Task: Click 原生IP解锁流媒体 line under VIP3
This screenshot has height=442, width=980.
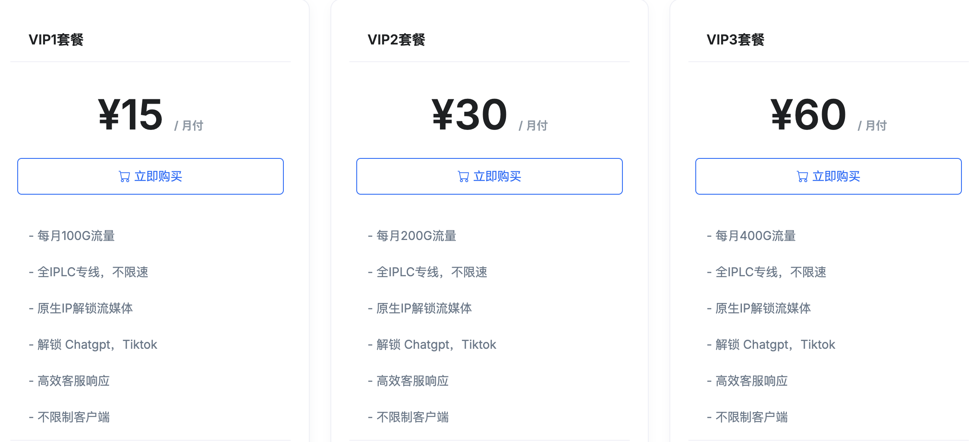Action: [x=763, y=308]
